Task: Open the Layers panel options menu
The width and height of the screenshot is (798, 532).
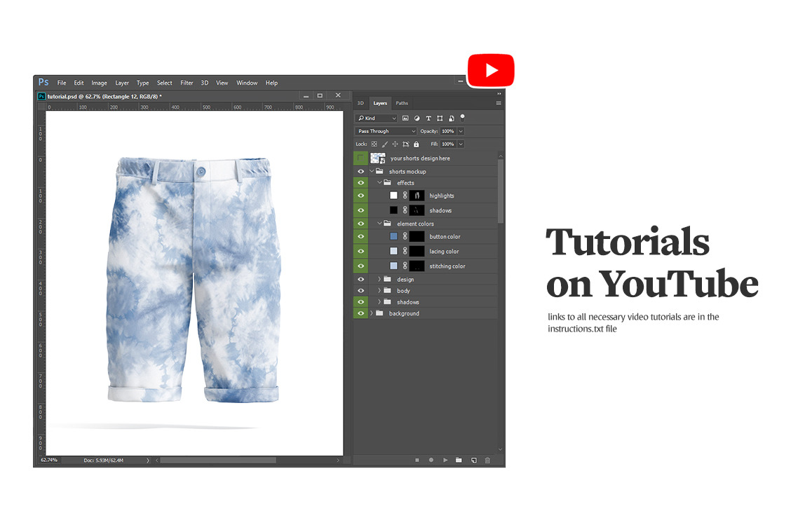Action: [x=499, y=103]
